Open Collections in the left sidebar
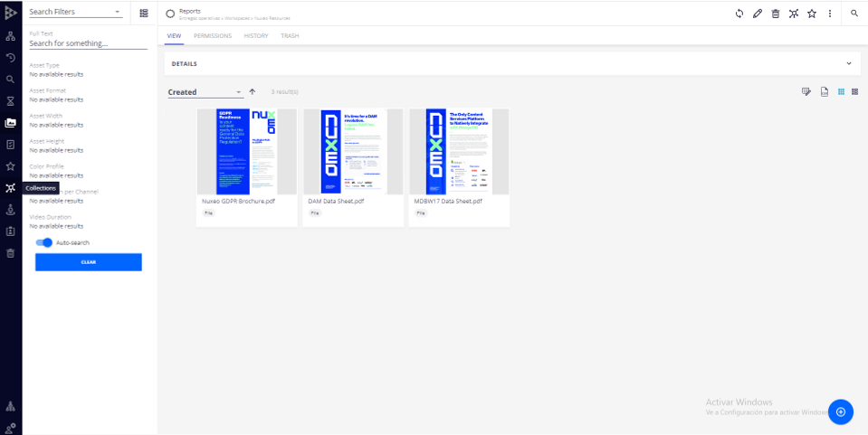Screen dimensions: 868x435 10,188
